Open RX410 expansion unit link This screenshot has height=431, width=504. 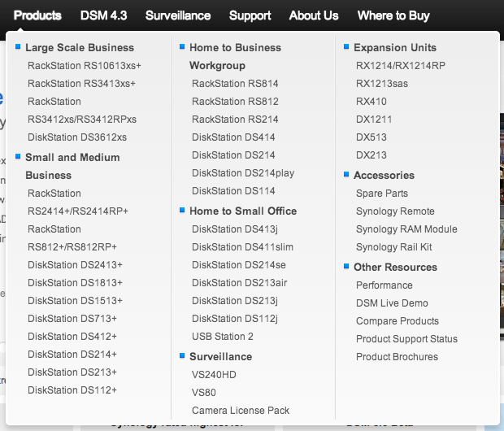[x=371, y=102]
